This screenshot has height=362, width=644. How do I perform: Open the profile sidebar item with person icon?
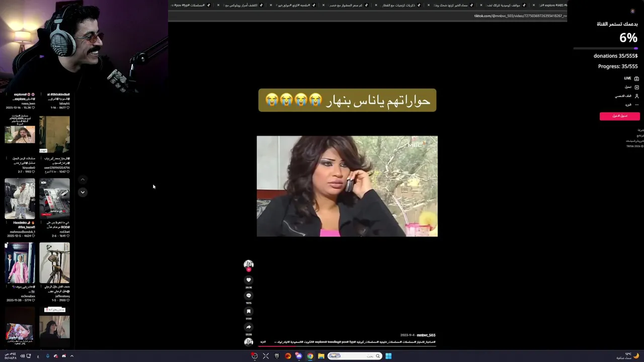(x=627, y=96)
